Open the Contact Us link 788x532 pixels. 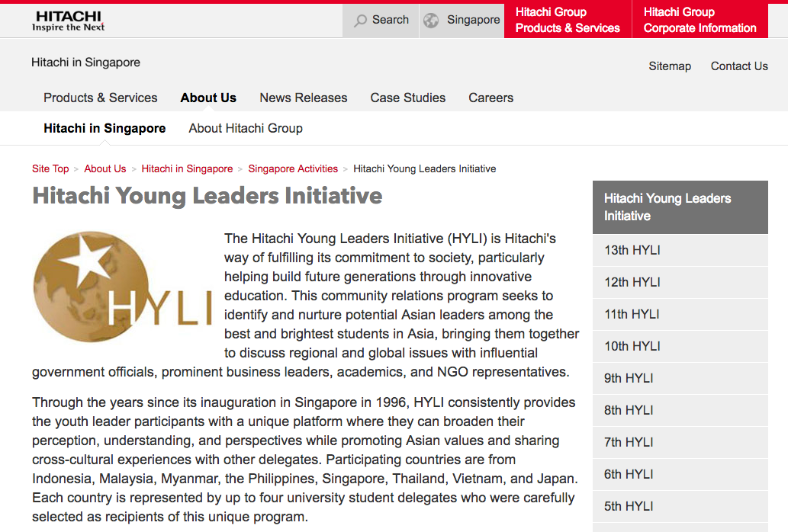739,66
